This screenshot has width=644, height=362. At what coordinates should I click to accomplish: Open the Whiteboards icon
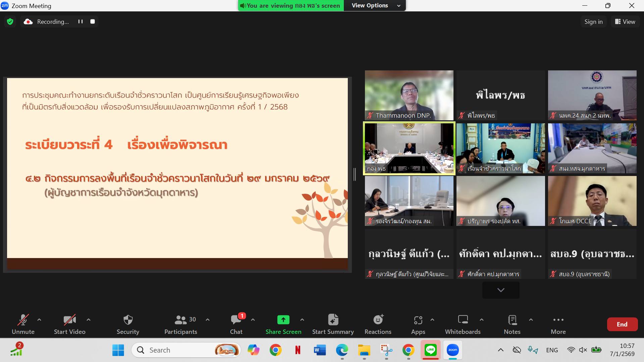pos(463,320)
